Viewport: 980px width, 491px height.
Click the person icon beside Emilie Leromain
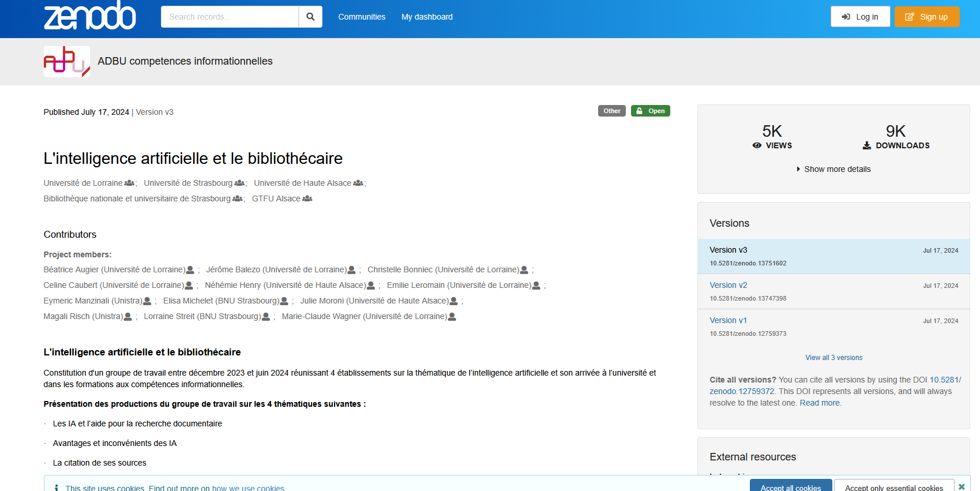(536, 285)
